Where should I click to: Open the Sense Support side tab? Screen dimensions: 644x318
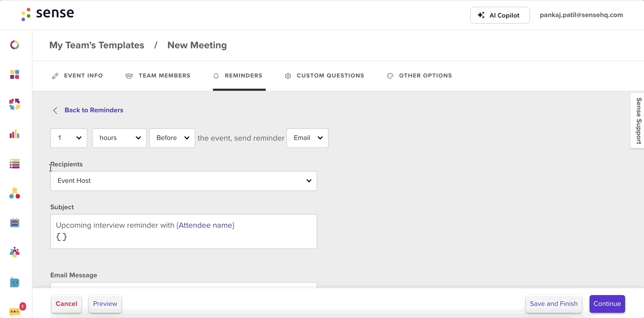pyautogui.click(x=638, y=121)
